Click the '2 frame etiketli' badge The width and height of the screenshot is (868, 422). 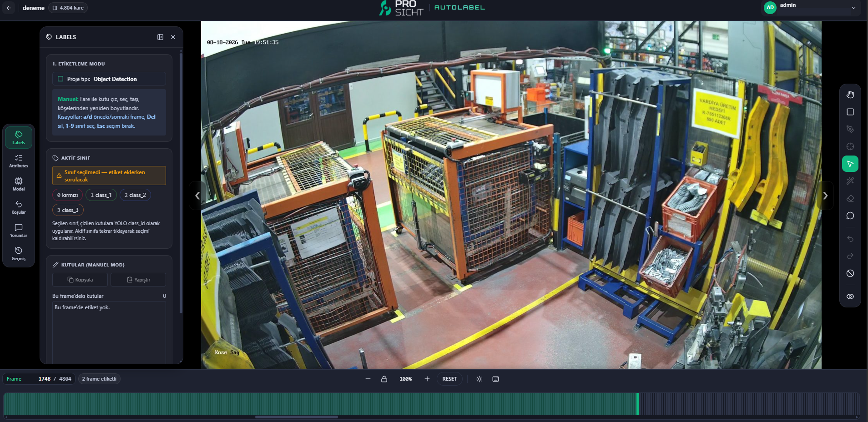[x=99, y=379]
